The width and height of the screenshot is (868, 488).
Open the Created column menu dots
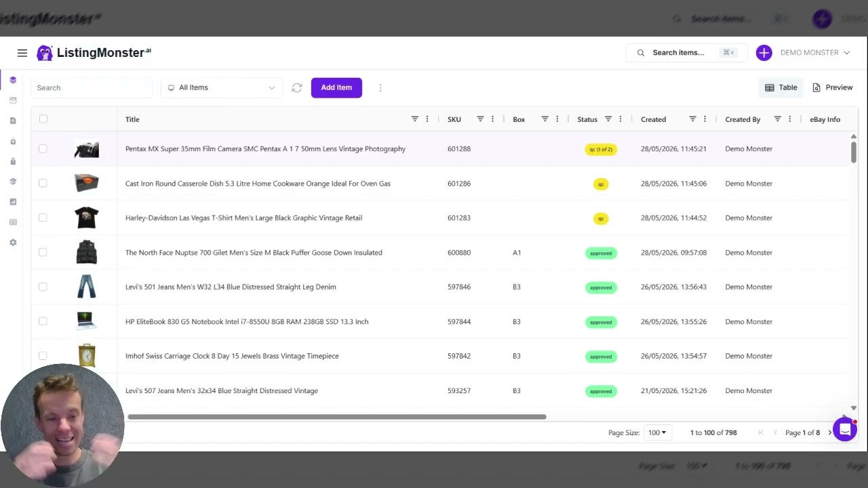click(705, 119)
